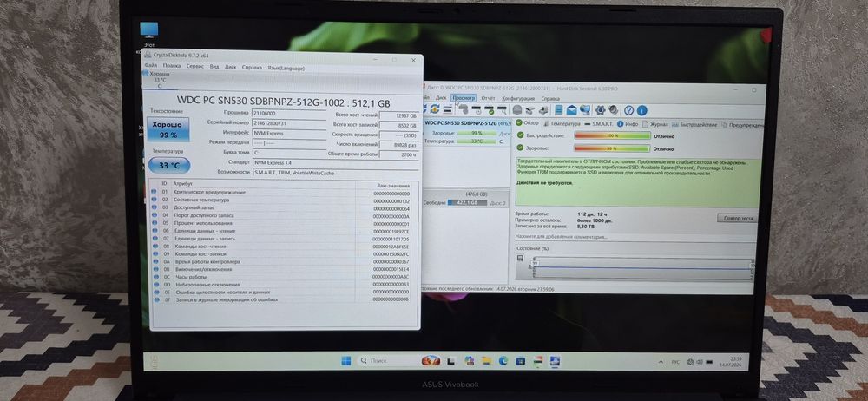Switch to the S.M.A.R.T. tab
The width and height of the screenshot is (868, 401).
pos(599,123)
